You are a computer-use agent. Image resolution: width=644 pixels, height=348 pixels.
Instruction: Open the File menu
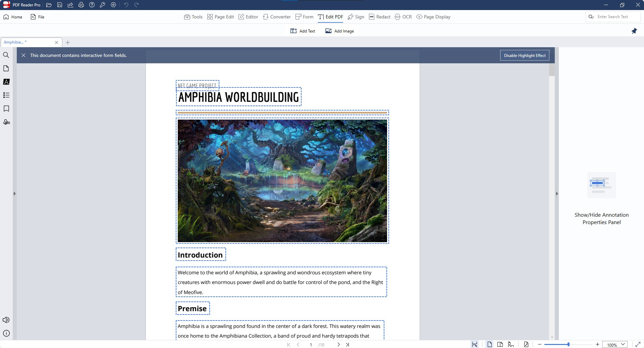pyautogui.click(x=37, y=17)
